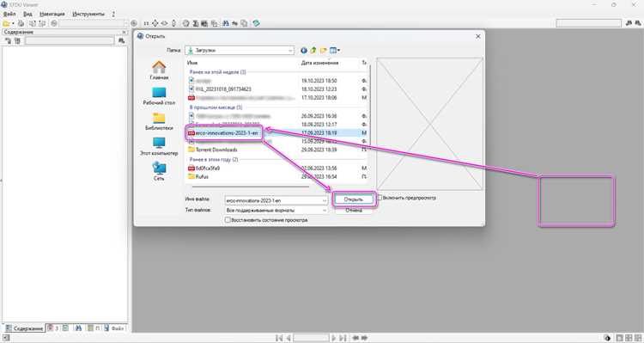Go to Этот компьютер in the places bar
The height and width of the screenshot is (343, 644).
(x=159, y=147)
